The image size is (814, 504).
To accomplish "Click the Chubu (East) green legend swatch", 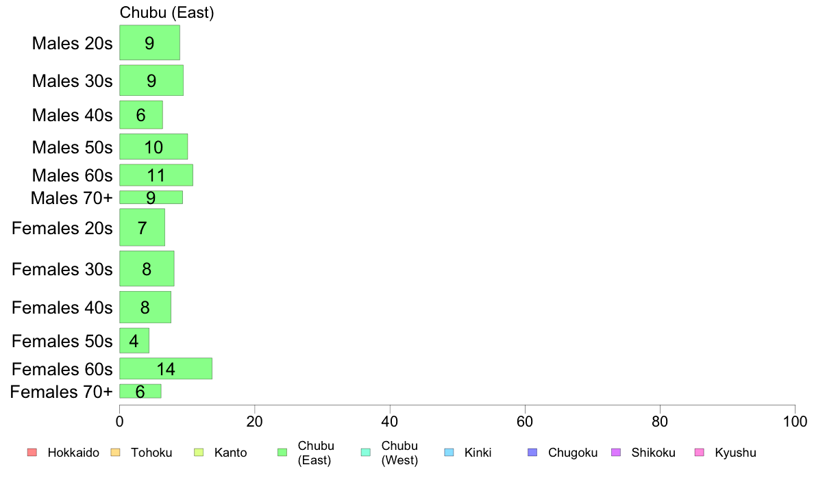I will (x=282, y=453).
